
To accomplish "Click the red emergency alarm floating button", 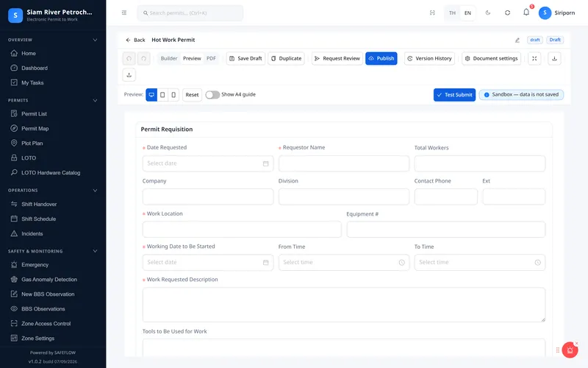I will pyautogui.click(x=570, y=350).
